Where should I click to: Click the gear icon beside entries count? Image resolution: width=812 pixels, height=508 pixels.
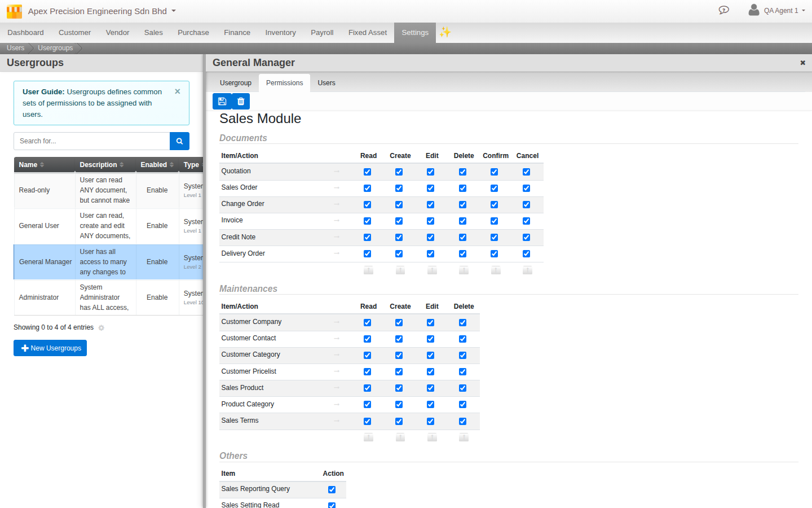[x=101, y=328]
